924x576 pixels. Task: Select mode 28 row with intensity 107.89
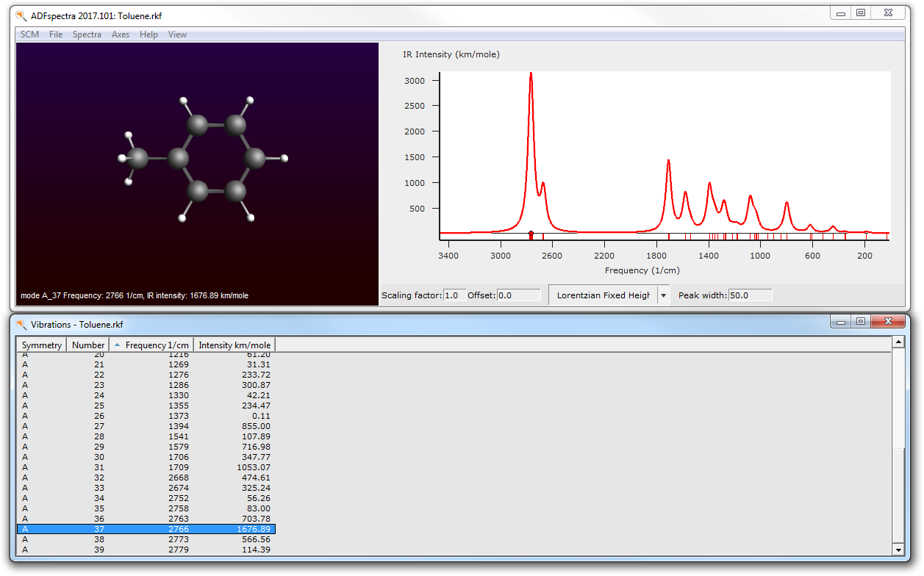pyautogui.click(x=146, y=436)
